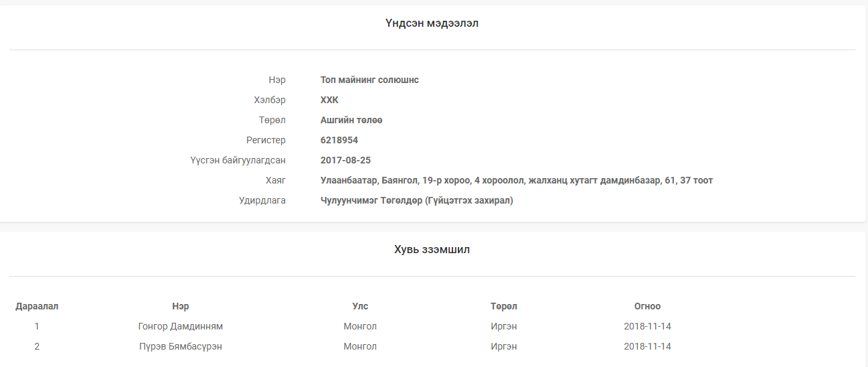The width and height of the screenshot is (868, 367).
Task: Sort by the Огноо column header
Action: click(x=647, y=306)
